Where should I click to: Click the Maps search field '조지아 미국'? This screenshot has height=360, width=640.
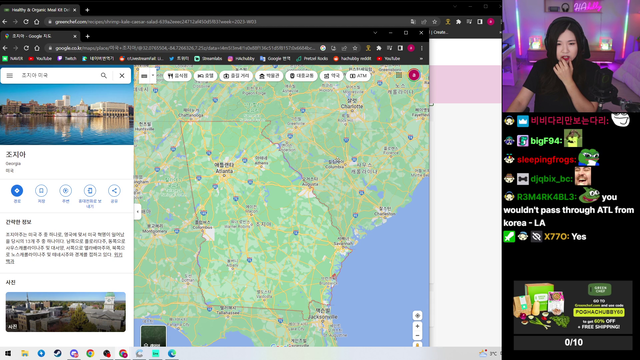pyautogui.click(x=57, y=76)
